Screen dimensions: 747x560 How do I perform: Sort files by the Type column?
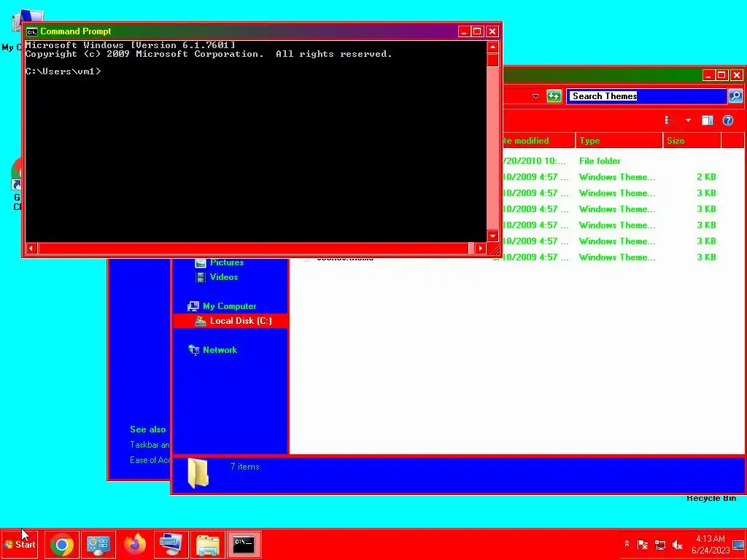619,141
